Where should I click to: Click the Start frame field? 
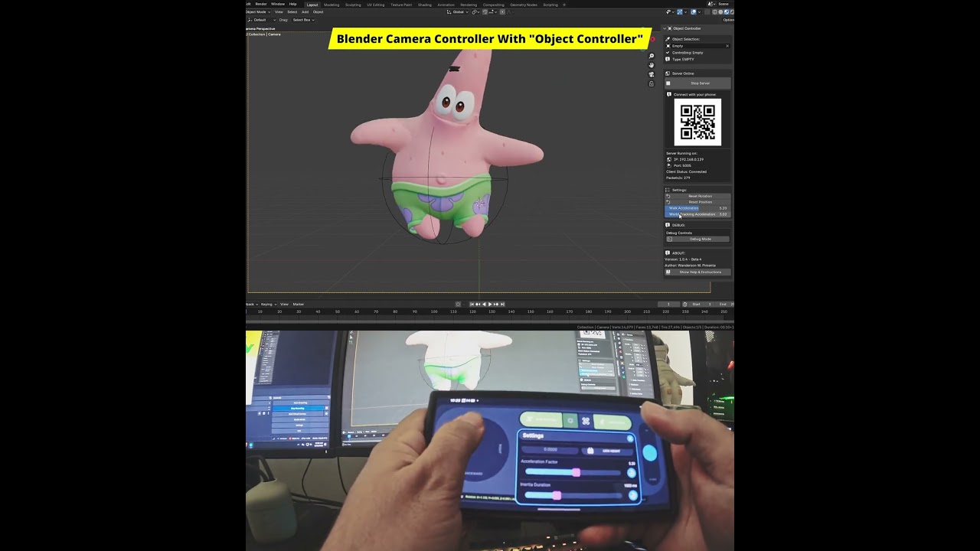point(701,304)
